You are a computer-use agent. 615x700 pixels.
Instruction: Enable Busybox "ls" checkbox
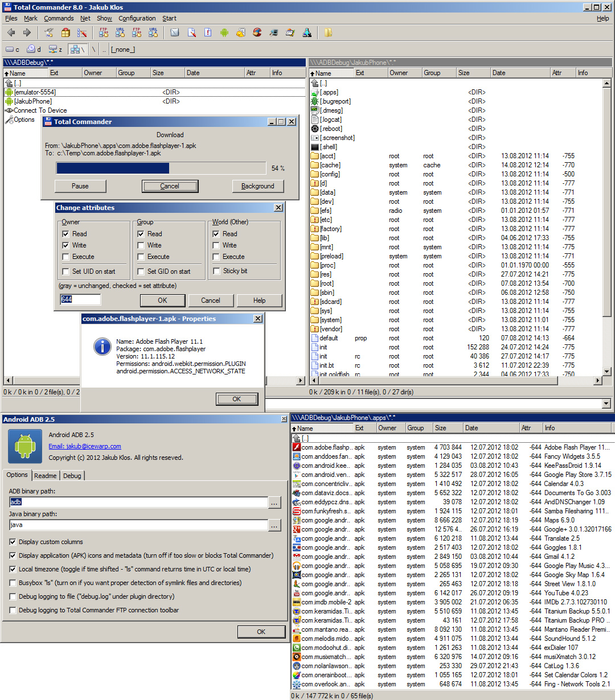[13, 583]
